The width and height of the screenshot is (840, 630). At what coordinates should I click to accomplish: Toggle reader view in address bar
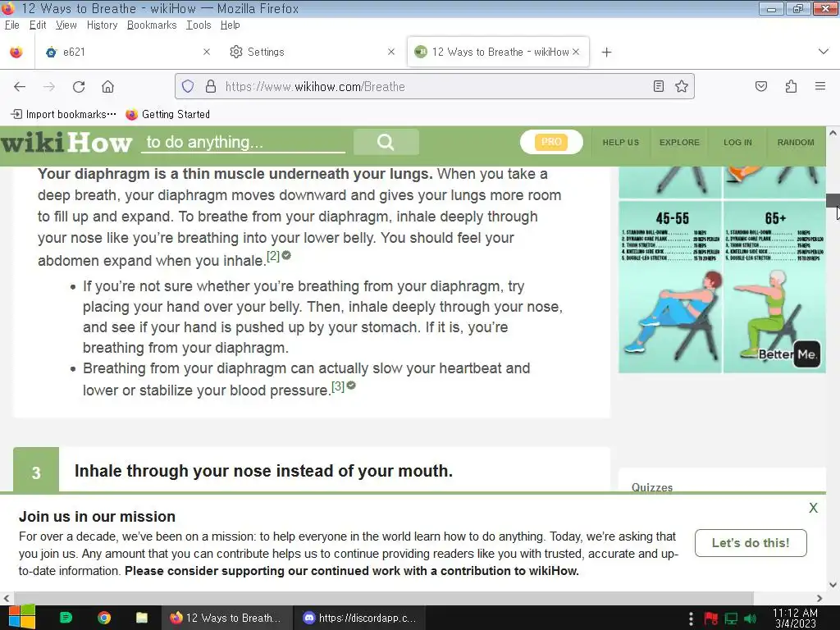point(659,86)
